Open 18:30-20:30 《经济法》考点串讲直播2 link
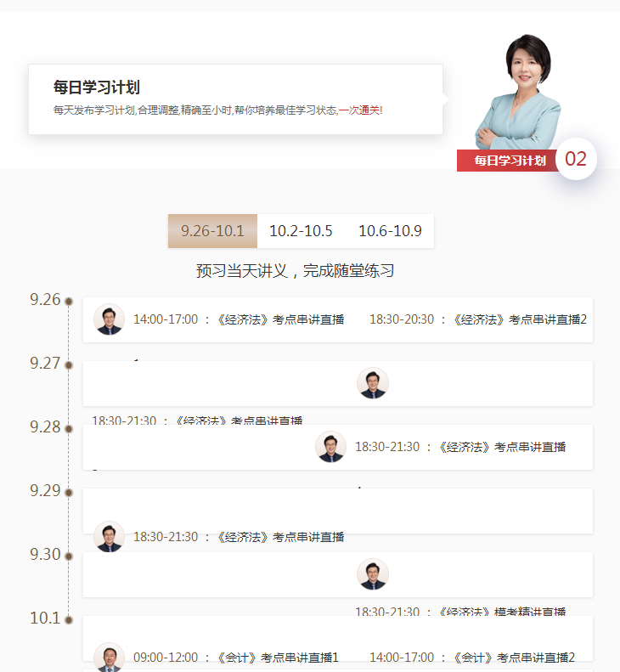Viewport: 620px width, 672px height. coord(477,319)
